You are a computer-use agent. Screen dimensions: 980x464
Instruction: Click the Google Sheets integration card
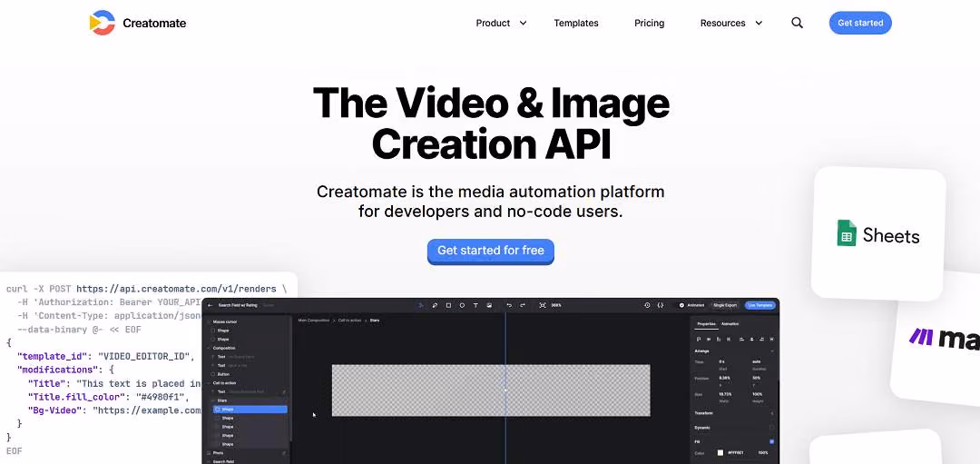coord(878,233)
